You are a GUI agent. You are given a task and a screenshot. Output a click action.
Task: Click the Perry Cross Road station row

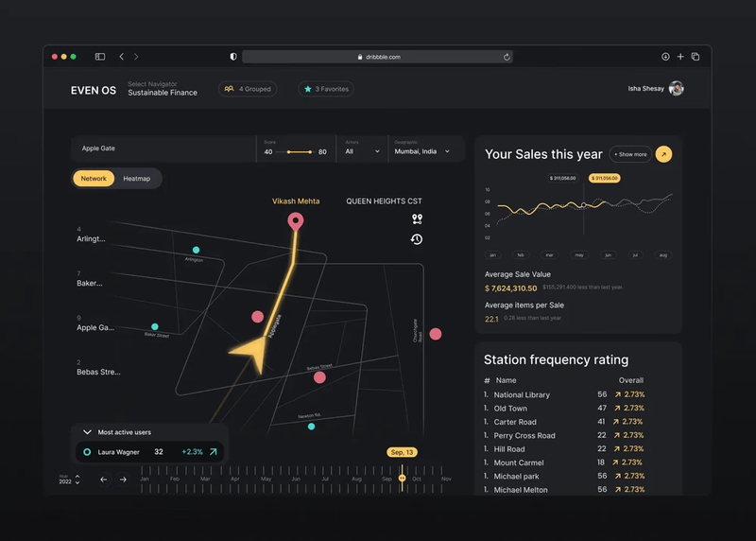point(564,435)
